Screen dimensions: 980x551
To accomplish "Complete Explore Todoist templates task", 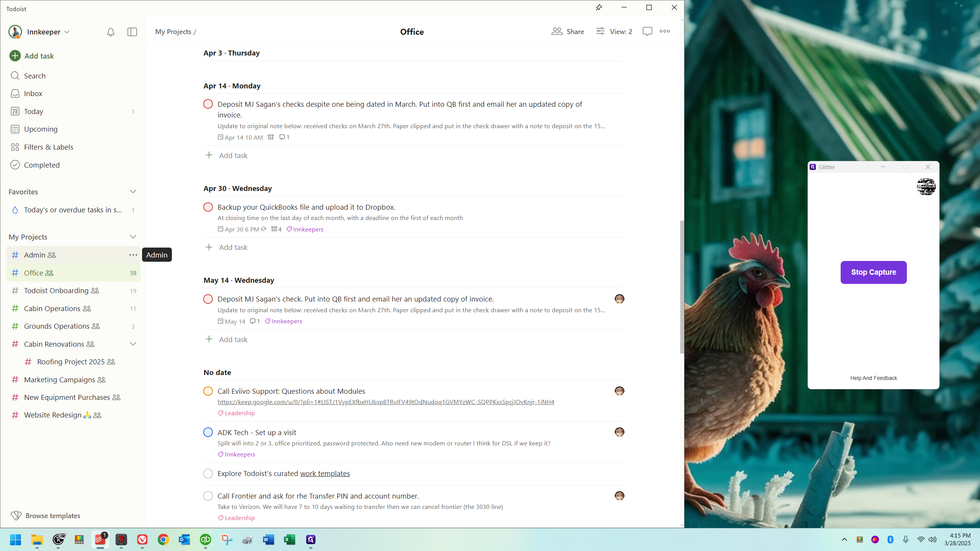I will (208, 474).
